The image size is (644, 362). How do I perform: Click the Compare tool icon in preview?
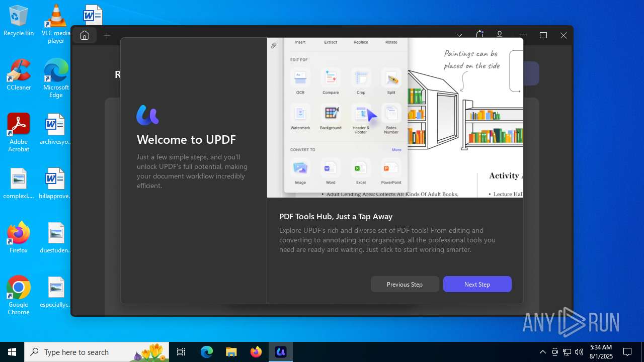[x=331, y=78]
